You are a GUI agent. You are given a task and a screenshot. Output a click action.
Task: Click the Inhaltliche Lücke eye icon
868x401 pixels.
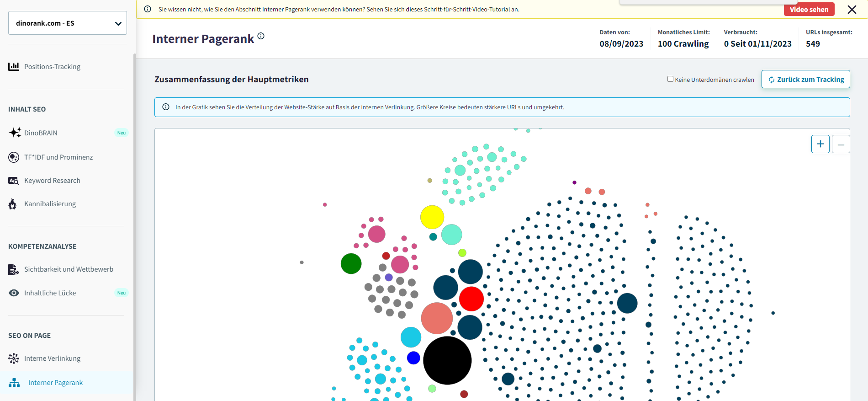(14, 293)
